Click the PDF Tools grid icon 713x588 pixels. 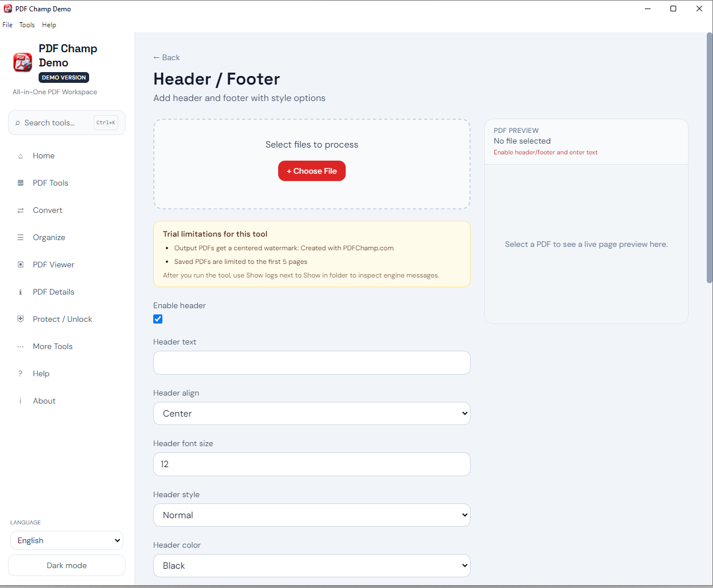(20, 183)
